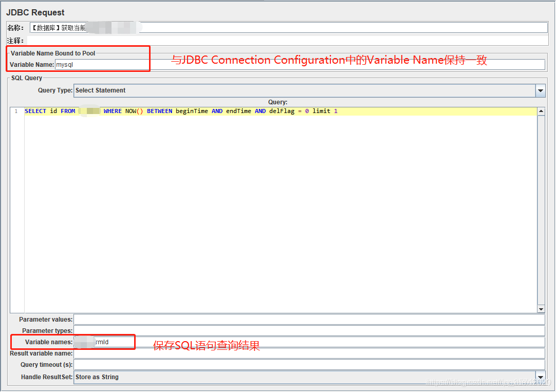Screen dimensions: 556x392
Task: Click inside the SQL query editor line
Action: 280,111
